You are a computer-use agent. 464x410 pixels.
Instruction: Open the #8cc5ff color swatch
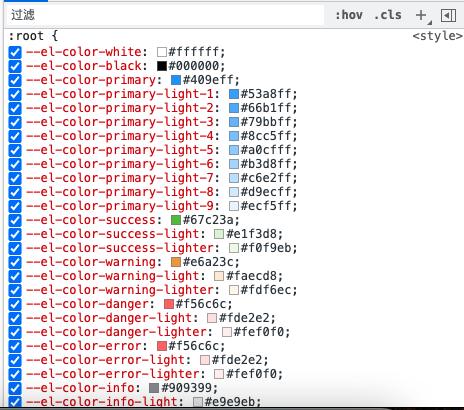234,136
